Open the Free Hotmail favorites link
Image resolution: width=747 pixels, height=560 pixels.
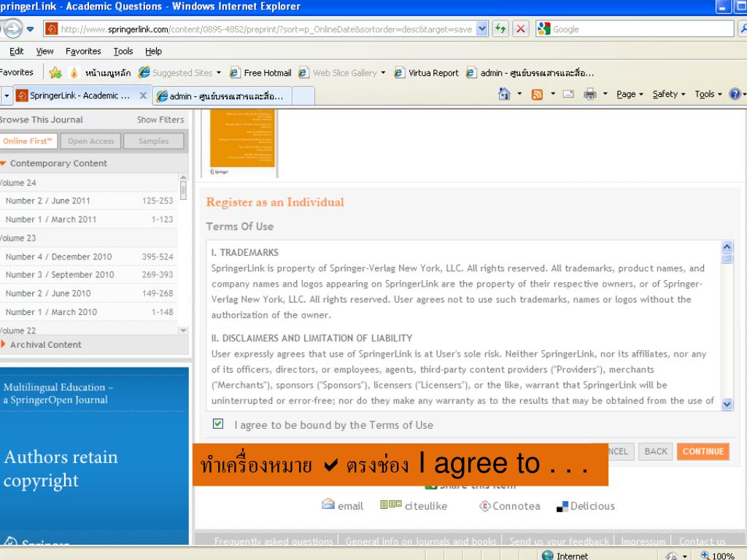260,73
